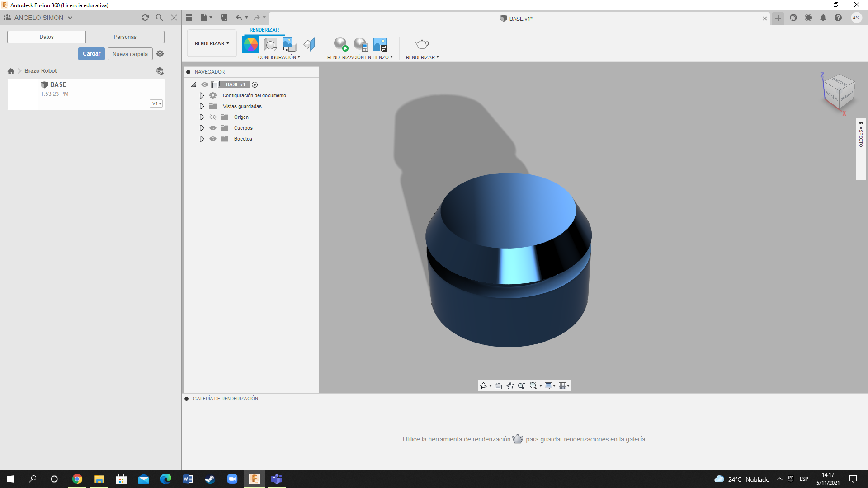Redo the last action
This screenshot has height=488, width=868.
(257, 18)
